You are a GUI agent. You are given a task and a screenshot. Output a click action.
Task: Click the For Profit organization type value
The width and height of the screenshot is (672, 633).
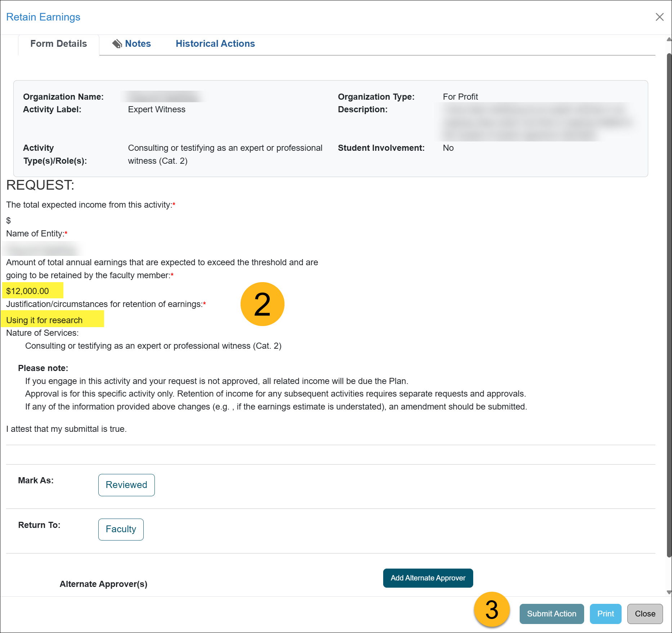pos(460,97)
